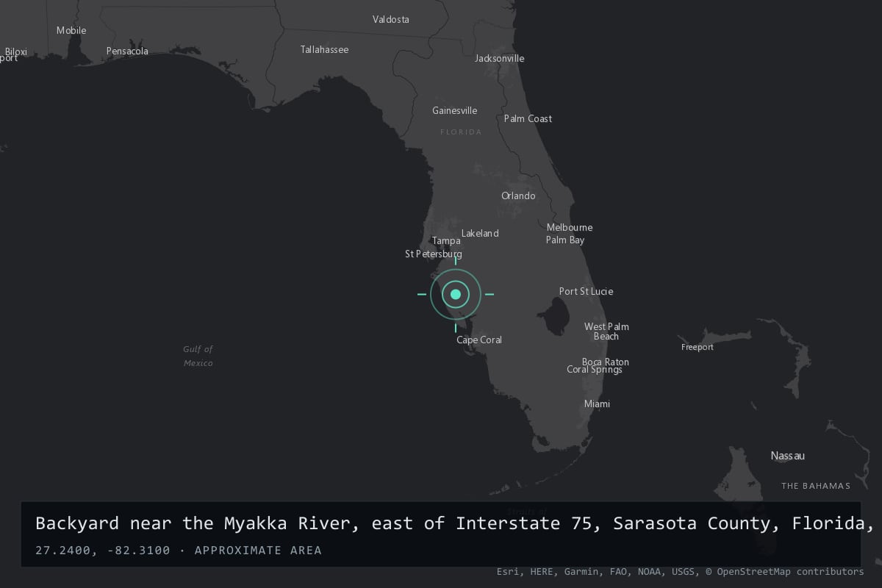The width and height of the screenshot is (882, 588).
Task: Click the Mobile city label
Action: pos(71,31)
